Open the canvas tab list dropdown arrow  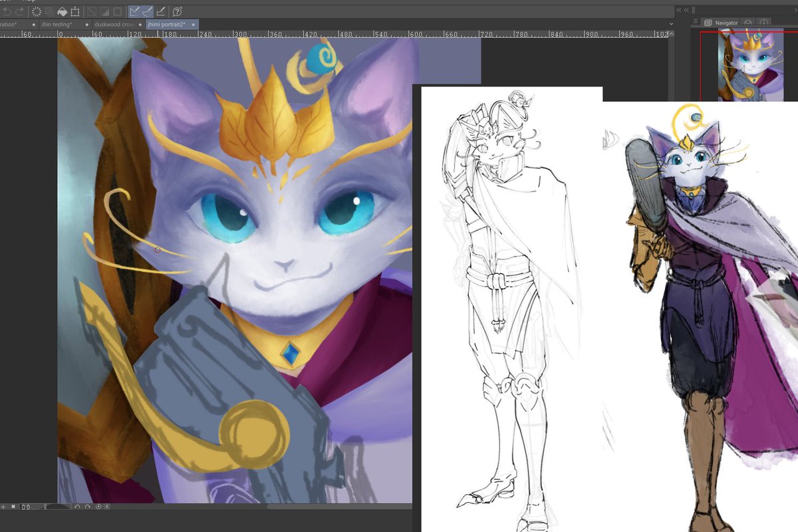pyautogui.click(x=670, y=23)
